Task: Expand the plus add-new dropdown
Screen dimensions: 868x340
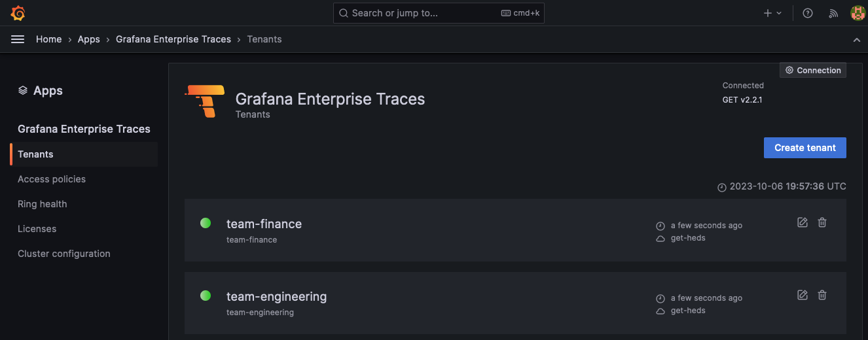Action: (x=772, y=13)
